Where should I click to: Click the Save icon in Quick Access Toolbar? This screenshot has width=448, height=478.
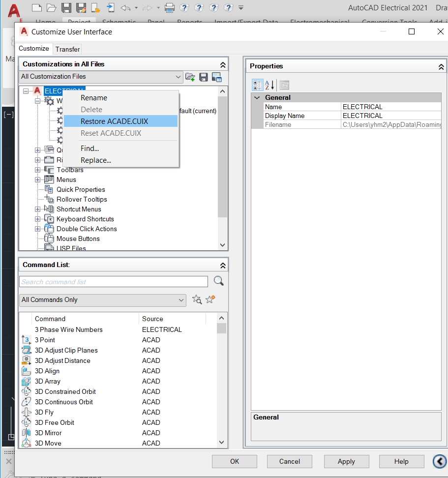point(66,7)
